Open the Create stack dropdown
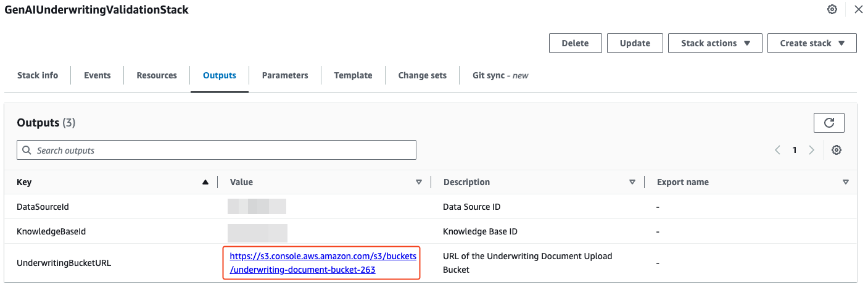Screen dimensions: 868x290 pyautogui.click(x=812, y=43)
